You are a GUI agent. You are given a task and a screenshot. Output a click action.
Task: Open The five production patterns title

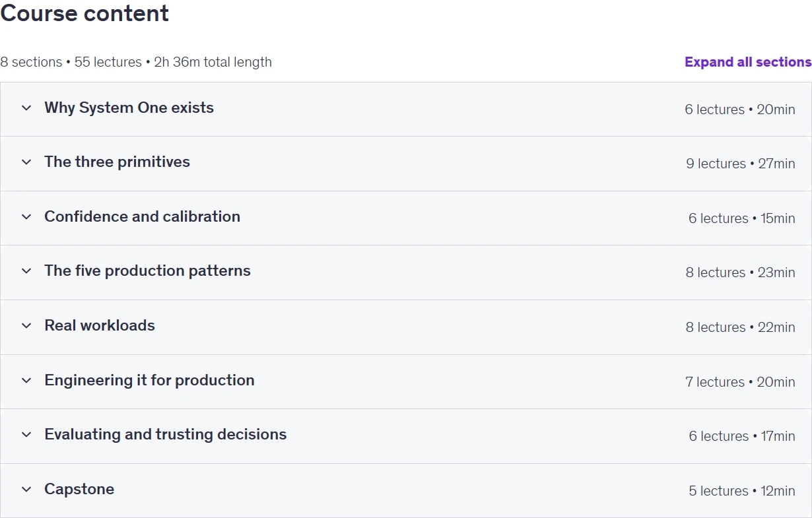click(x=147, y=271)
